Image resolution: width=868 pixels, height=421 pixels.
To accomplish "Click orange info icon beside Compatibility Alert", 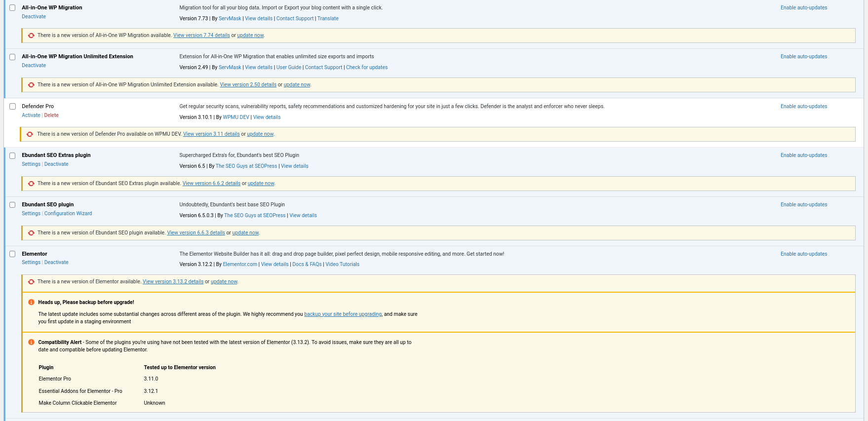I will (x=31, y=342).
